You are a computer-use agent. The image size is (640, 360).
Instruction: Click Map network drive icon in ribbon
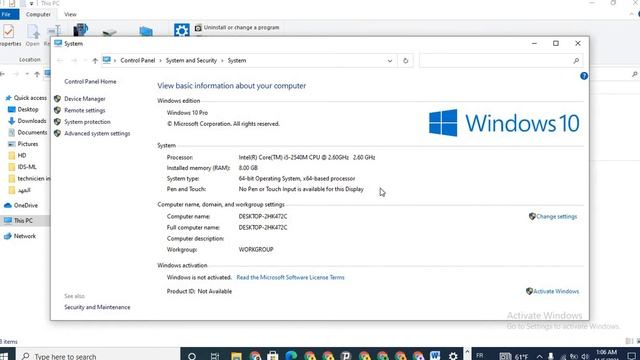pos(109,31)
